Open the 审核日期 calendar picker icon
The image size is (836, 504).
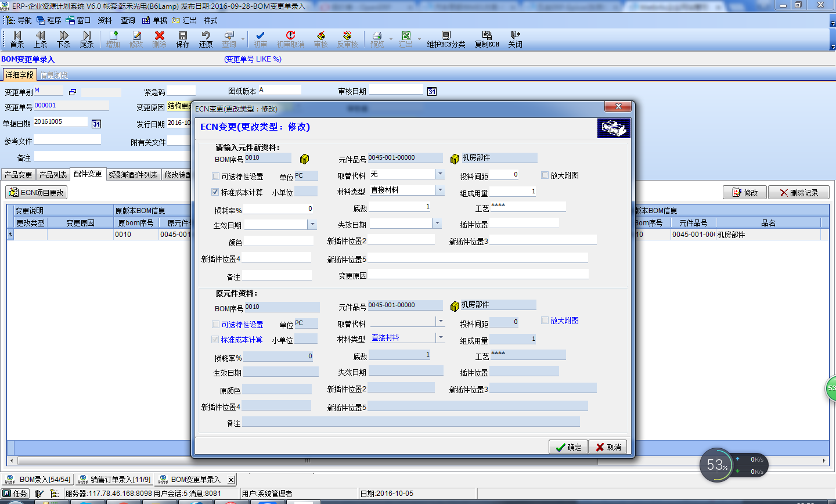pos(431,92)
